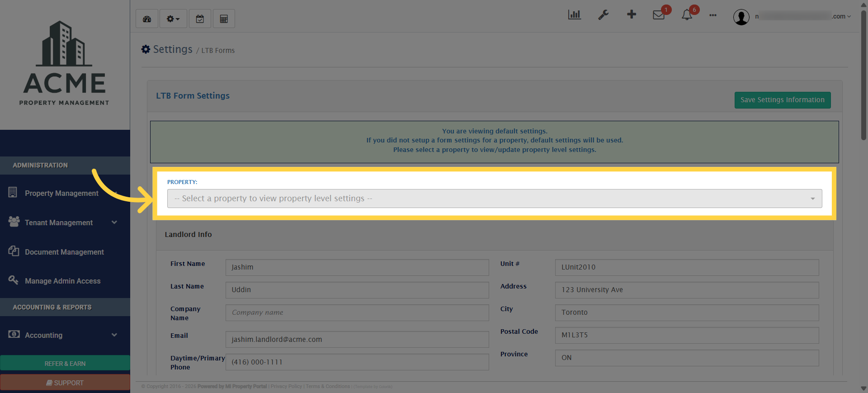Click the Manage Admin Access key icon

13,280
